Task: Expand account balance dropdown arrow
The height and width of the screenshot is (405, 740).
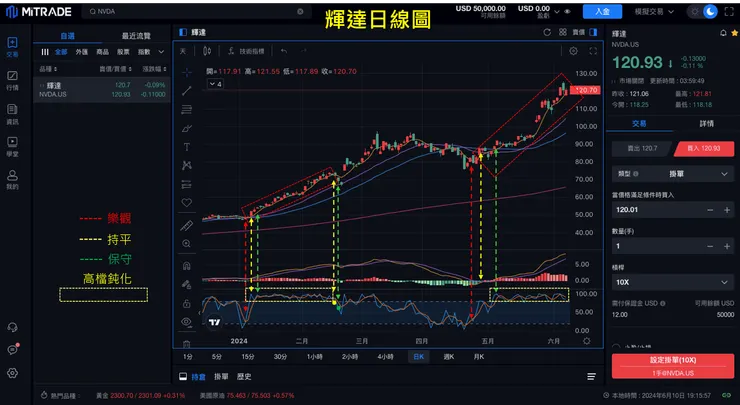Action: pyautogui.click(x=557, y=12)
